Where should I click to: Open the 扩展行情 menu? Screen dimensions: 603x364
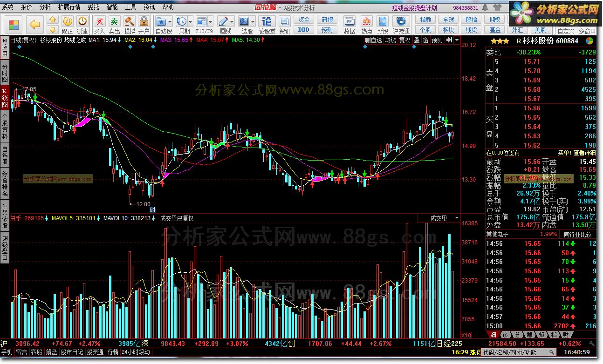click(69, 7)
